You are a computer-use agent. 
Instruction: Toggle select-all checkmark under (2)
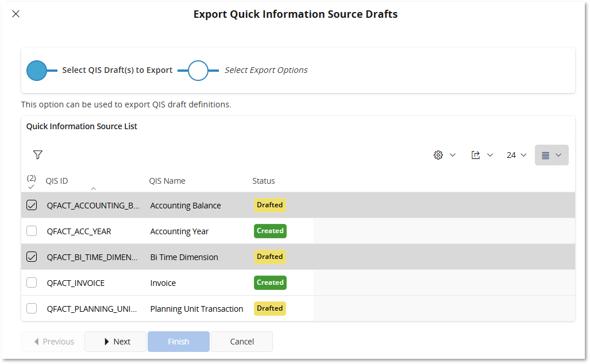coord(31,187)
